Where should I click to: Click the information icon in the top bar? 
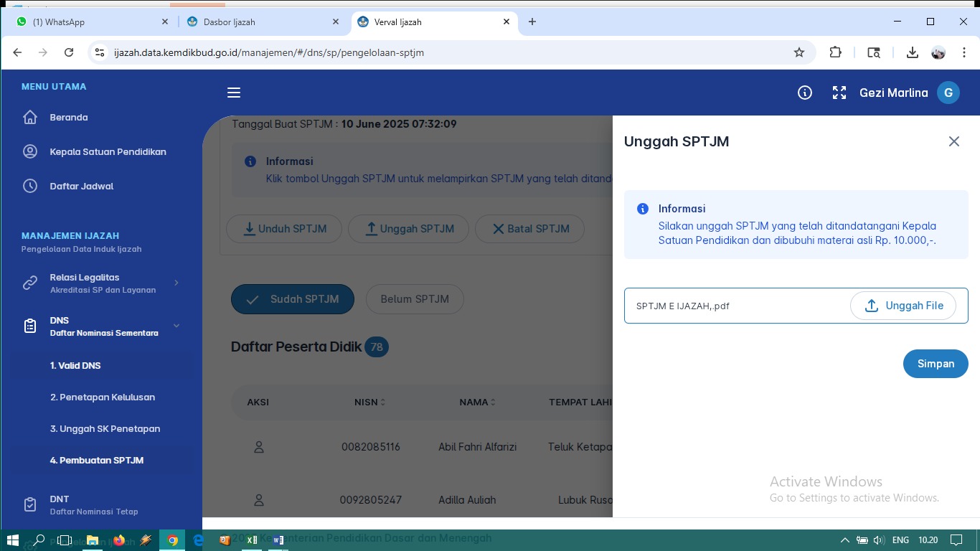tap(804, 93)
